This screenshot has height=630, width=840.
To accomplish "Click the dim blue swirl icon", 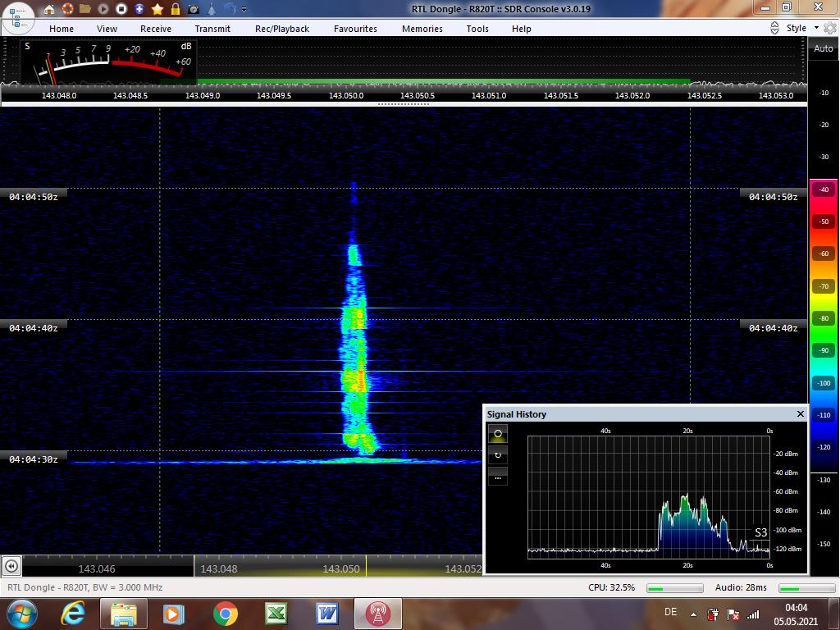I will pos(230,9).
